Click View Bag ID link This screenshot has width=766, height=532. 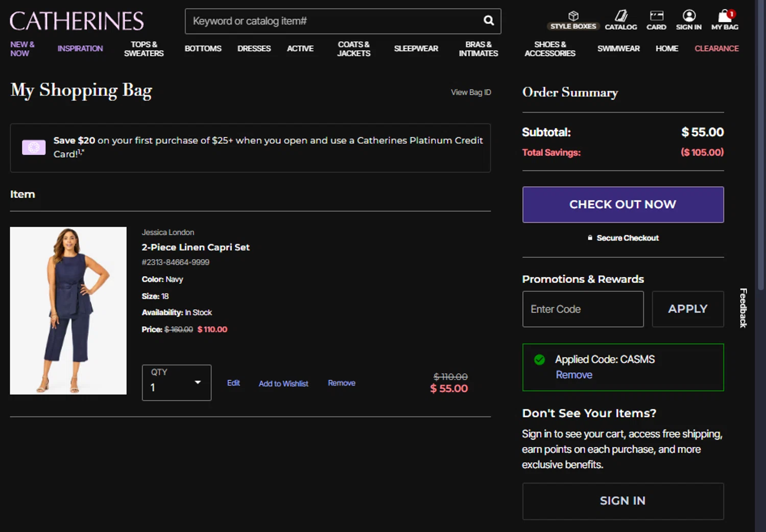471,92
